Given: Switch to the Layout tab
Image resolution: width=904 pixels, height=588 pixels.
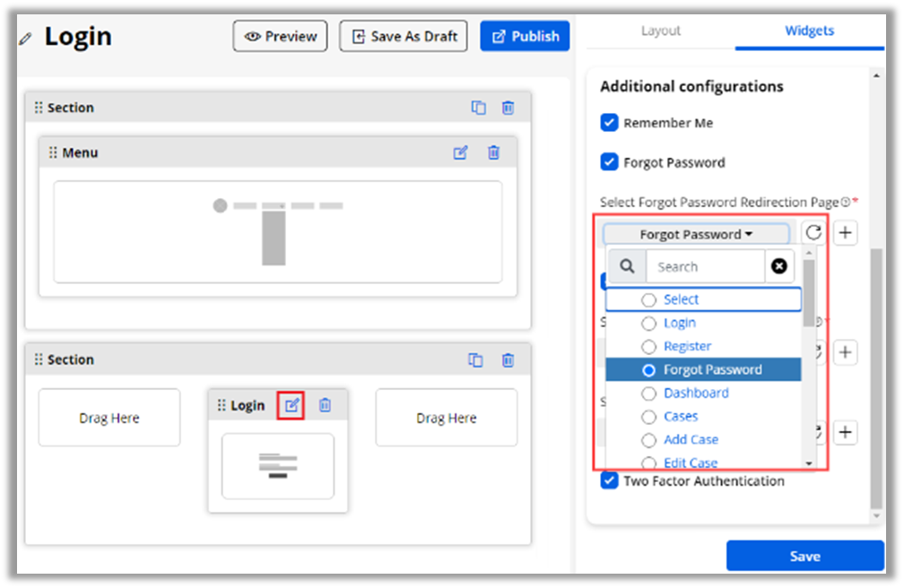Looking at the screenshot, I should pyautogui.click(x=661, y=30).
